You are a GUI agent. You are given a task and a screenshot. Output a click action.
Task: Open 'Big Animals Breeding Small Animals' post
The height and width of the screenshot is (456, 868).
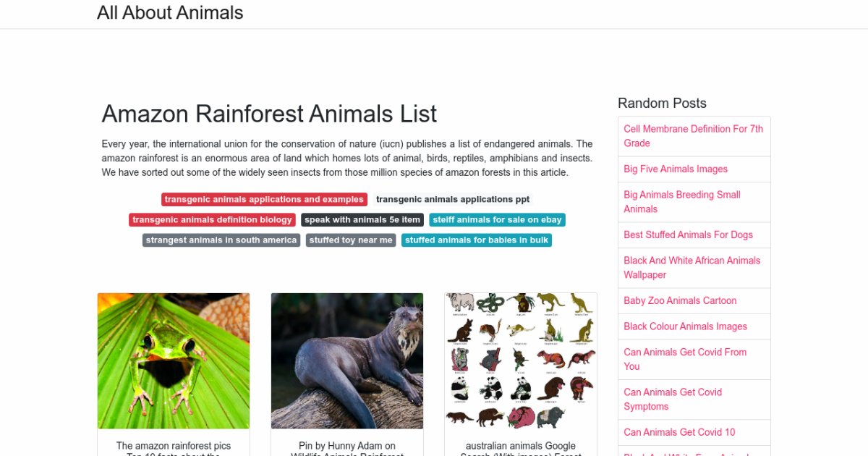coord(682,202)
